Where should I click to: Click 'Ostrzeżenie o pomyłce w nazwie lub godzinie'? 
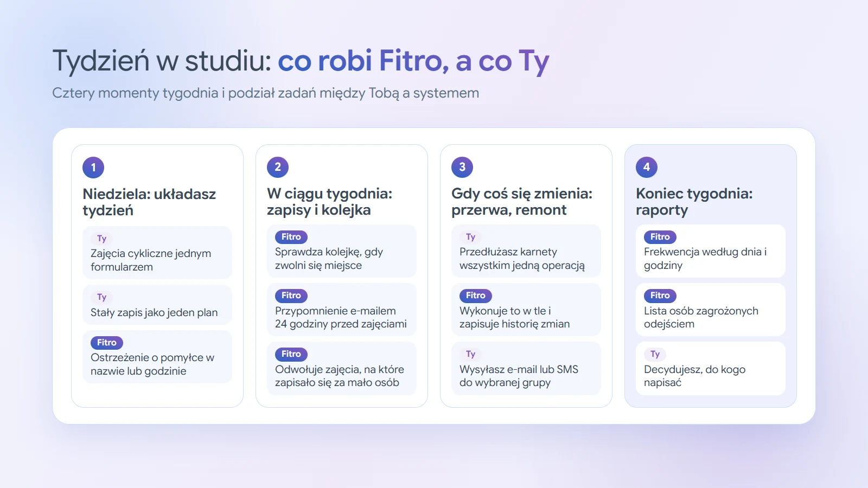[x=152, y=364]
